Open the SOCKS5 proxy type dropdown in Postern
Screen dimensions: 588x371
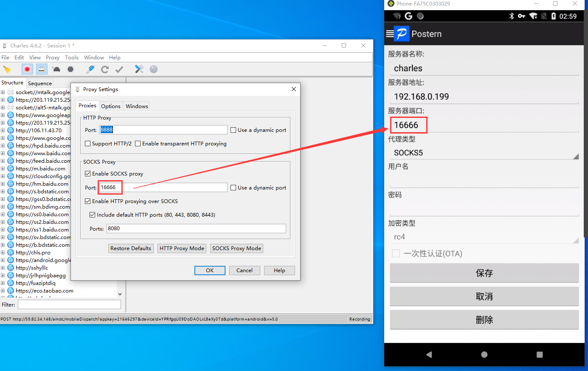pos(484,153)
